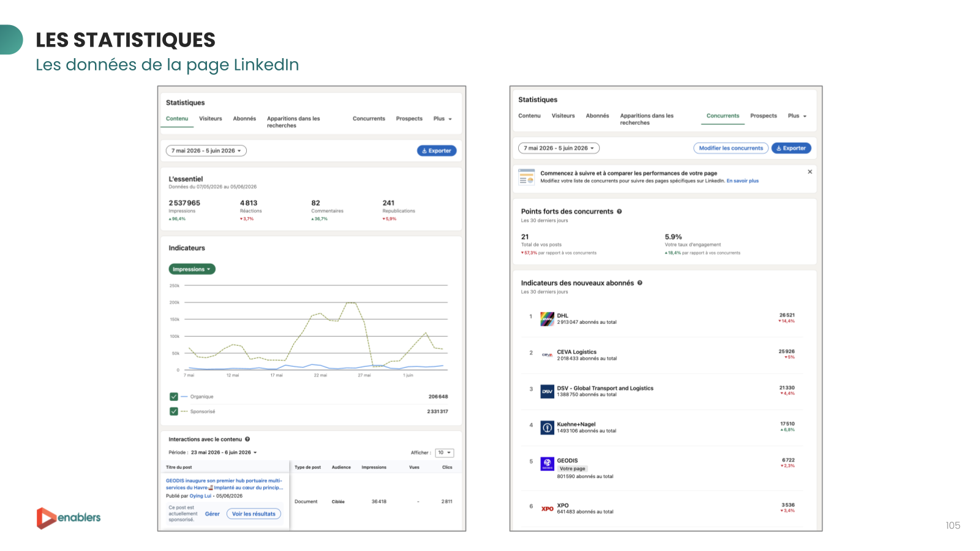The width and height of the screenshot is (980, 551).
Task: Click the Votre page badge
Action: tap(572, 469)
